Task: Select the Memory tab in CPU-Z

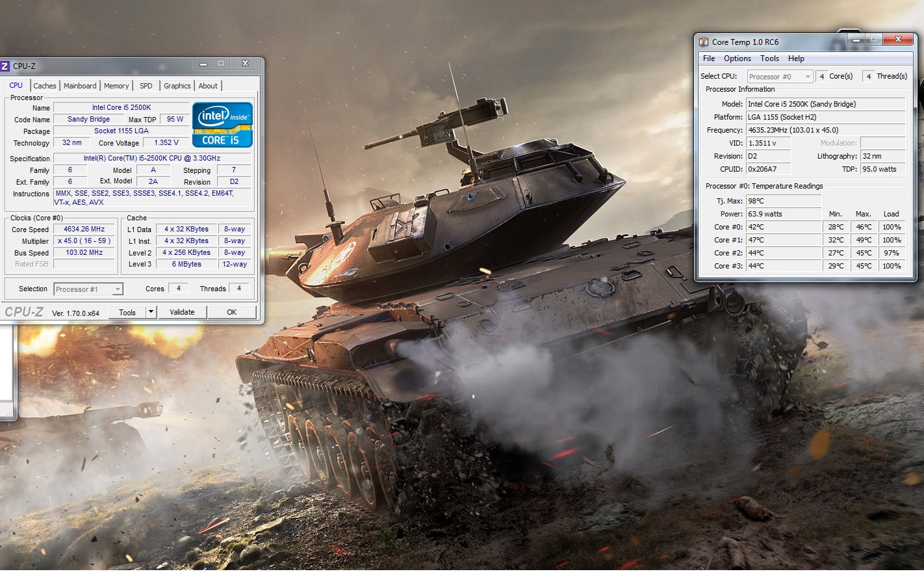Action: pos(116,86)
